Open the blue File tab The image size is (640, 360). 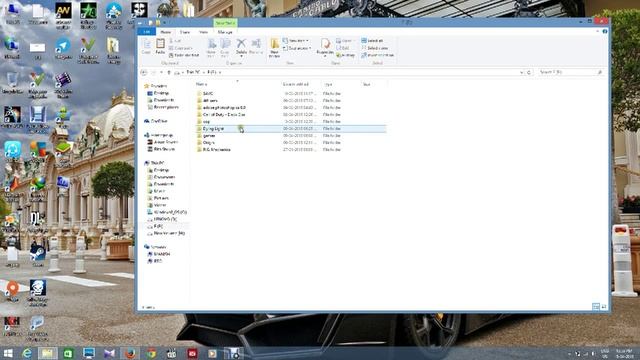tap(147, 32)
